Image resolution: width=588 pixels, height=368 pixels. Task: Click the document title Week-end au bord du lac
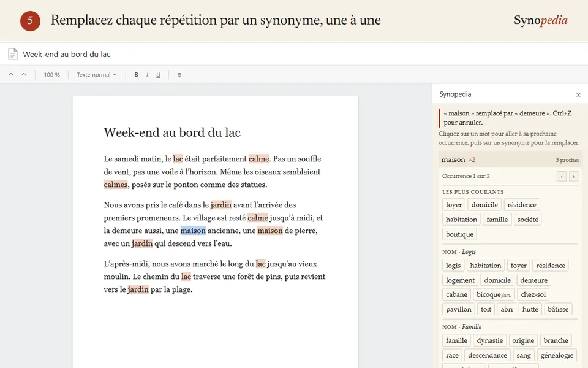tap(66, 54)
